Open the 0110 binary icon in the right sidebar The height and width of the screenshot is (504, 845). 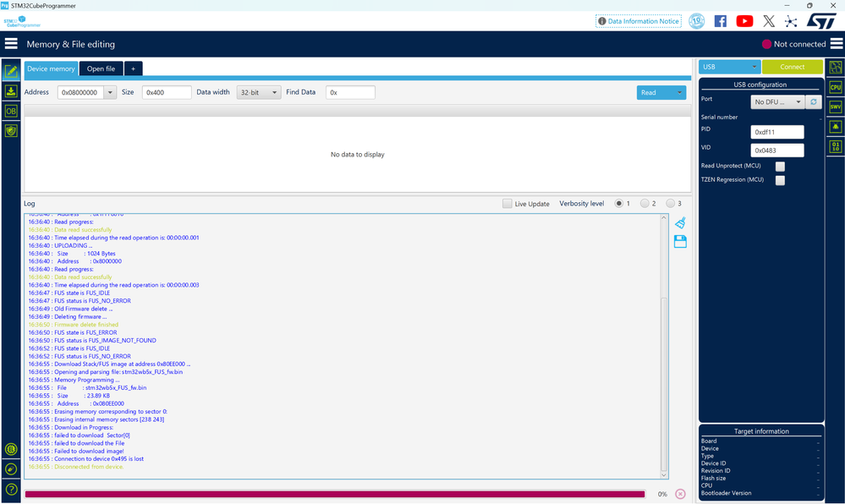pyautogui.click(x=836, y=146)
